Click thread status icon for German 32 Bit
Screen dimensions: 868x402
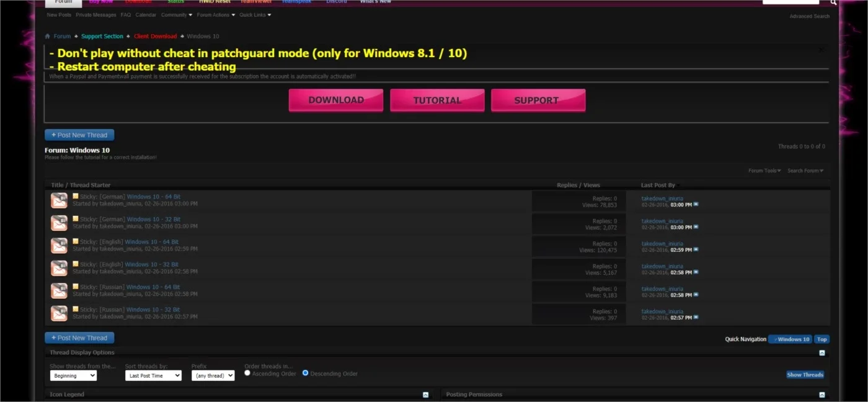click(59, 223)
